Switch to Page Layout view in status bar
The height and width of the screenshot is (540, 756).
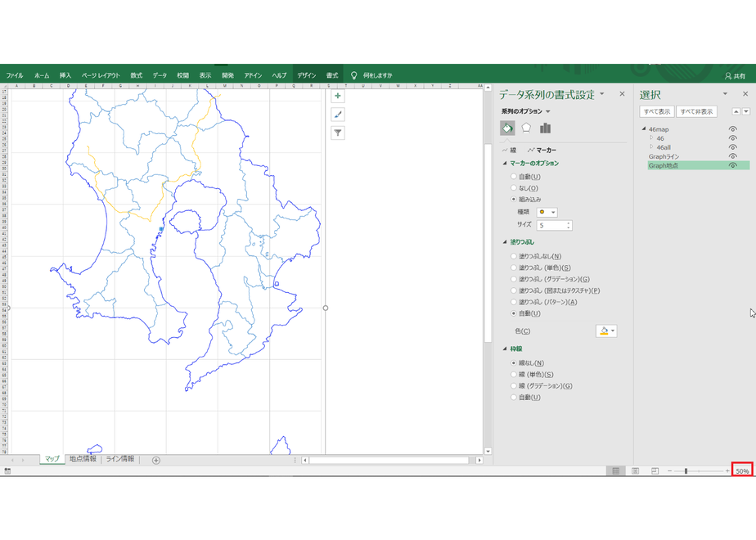[636, 471]
